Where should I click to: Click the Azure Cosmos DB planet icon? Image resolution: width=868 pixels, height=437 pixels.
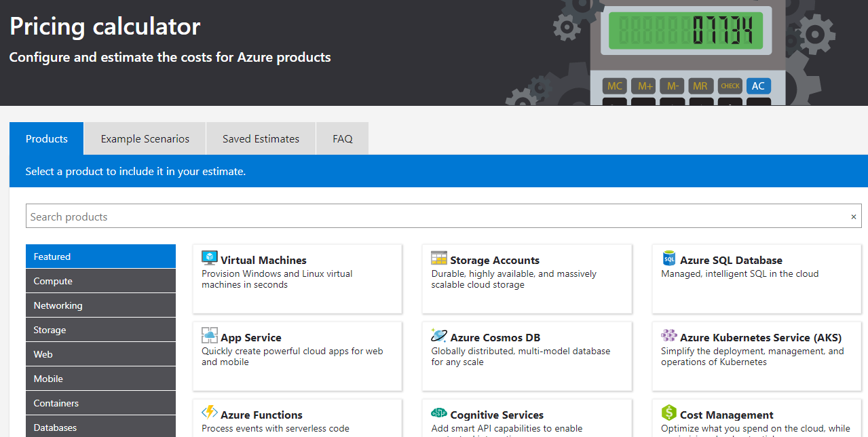439,335
